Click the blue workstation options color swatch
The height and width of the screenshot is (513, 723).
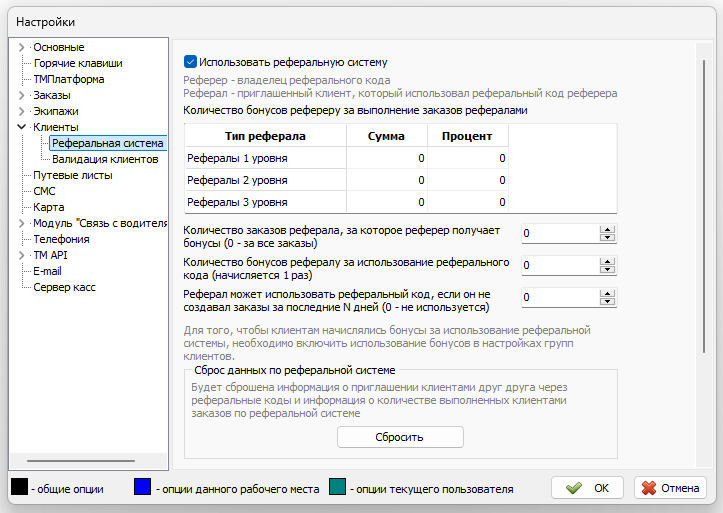pos(143,489)
